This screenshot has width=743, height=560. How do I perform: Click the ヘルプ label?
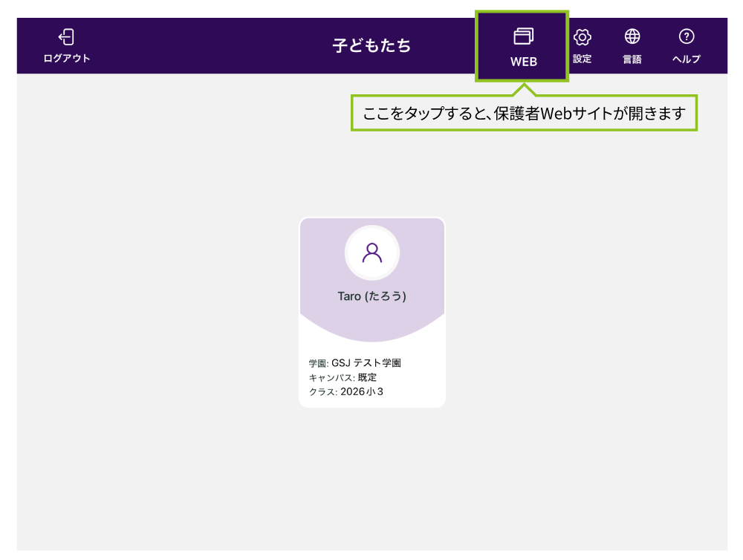(x=686, y=59)
